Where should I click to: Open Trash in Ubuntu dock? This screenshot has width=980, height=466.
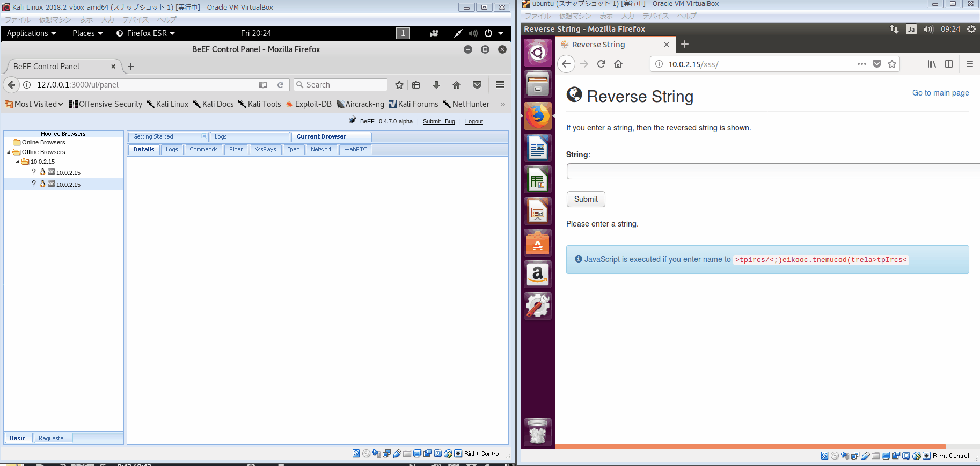pyautogui.click(x=538, y=432)
